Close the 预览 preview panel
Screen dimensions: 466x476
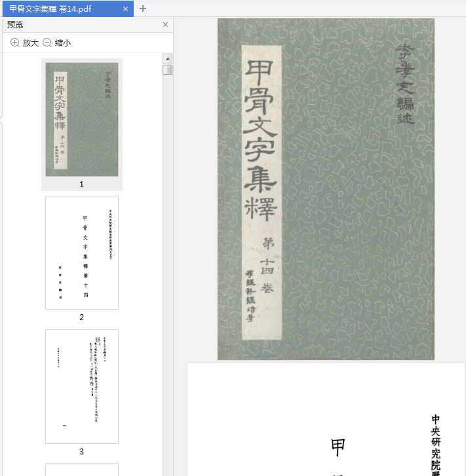click(x=165, y=25)
